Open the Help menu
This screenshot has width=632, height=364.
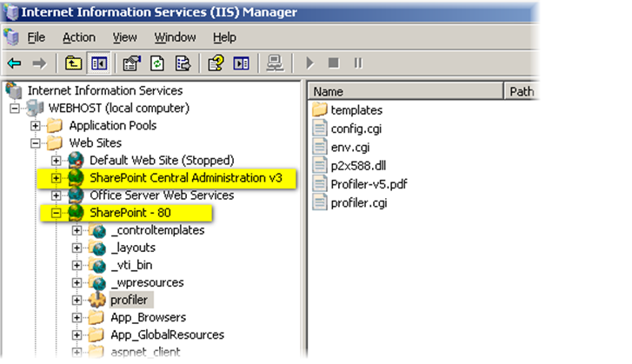pyautogui.click(x=224, y=37)
